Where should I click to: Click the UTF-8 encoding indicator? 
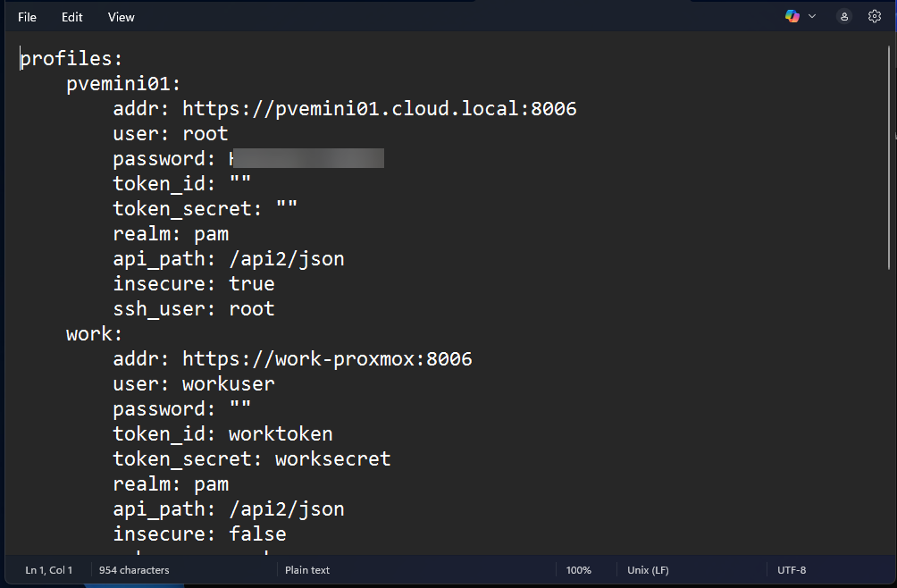(792, 569)
